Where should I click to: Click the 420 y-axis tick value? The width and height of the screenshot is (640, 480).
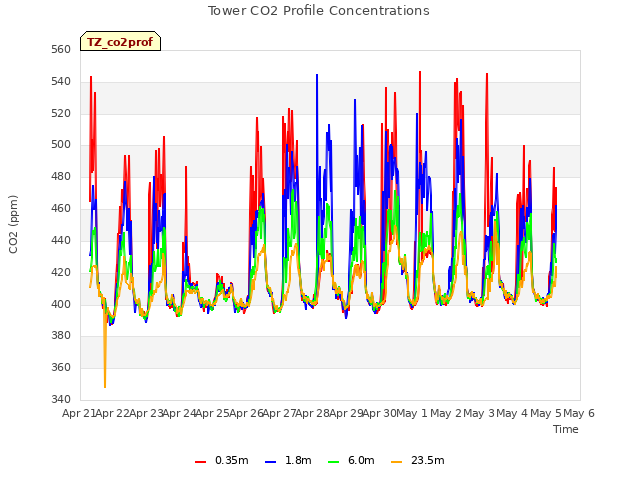pos(61,272)
